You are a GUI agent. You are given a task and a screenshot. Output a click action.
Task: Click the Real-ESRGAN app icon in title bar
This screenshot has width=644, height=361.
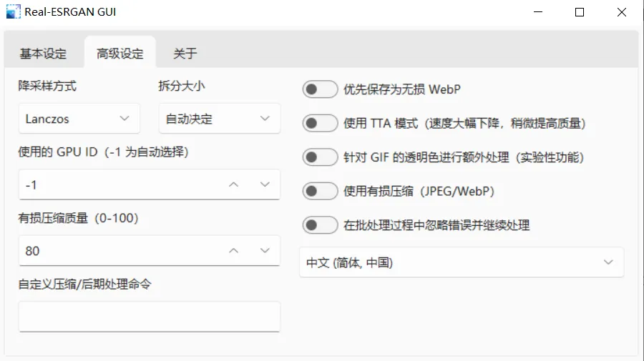point(13,12)
